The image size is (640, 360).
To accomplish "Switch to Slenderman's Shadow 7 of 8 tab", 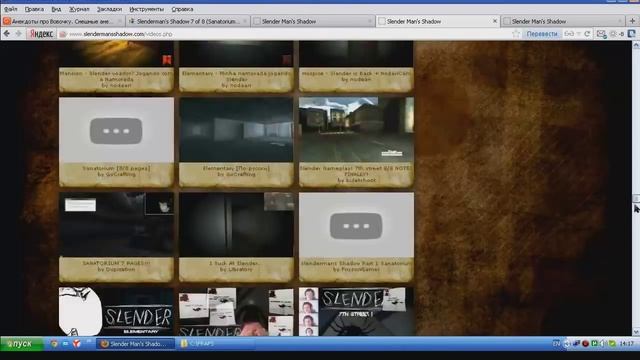I will pos(188,21).
